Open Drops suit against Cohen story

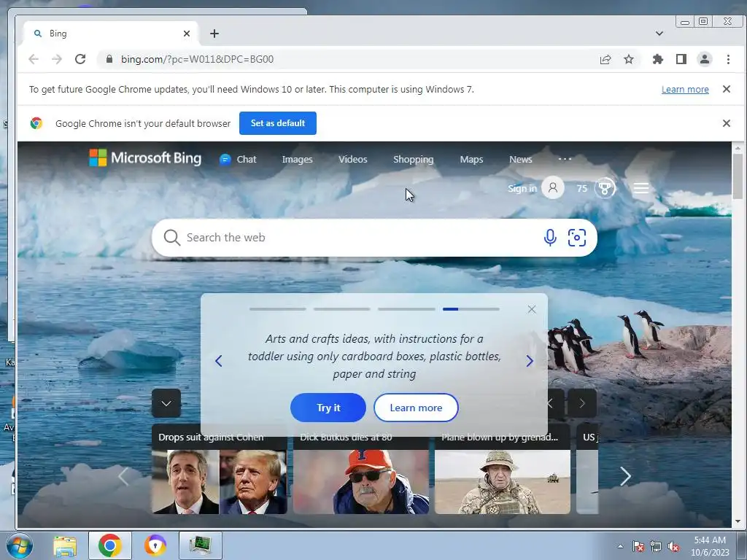click(x=219, y=469)
